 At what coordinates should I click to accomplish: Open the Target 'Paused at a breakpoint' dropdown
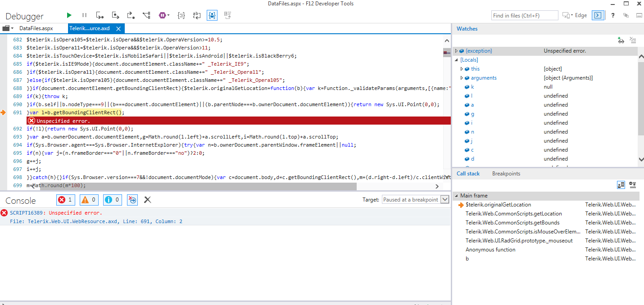[x=416, y=200]
